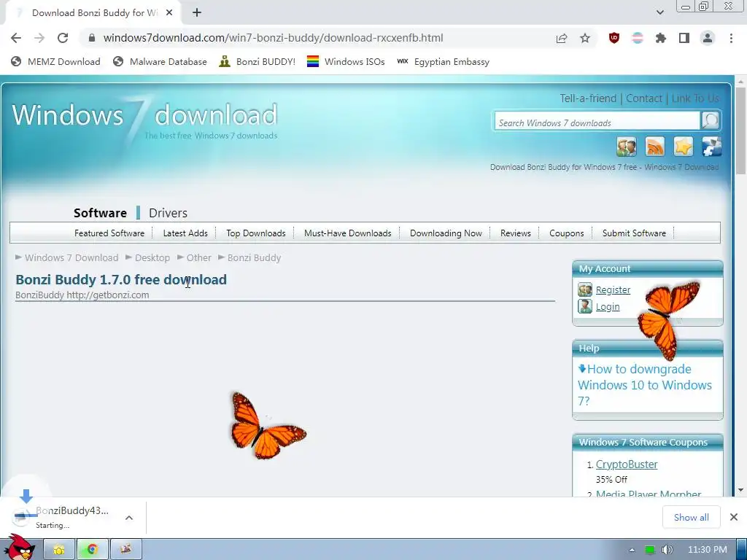Image resolution: width=747 pixels, height=560 pixels.
Task: Open the file explorer taskbar icon
Action: point(59,550)
